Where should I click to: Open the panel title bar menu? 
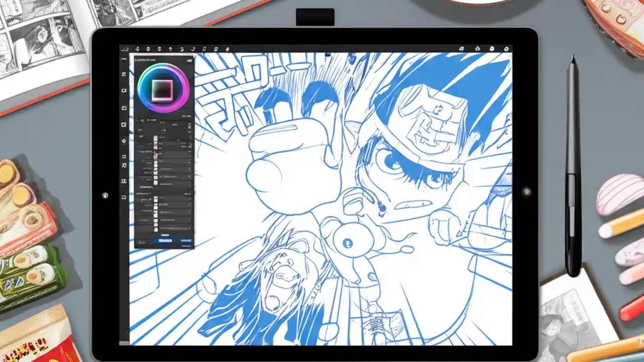(151, 59)
